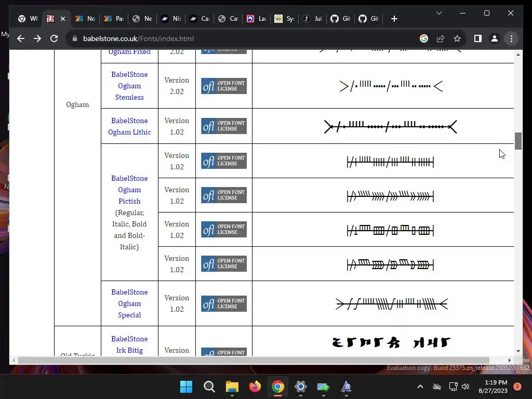The width and height of the screenshot is (532, 399).
Task: Click the network tray icon
Action: [453, 387]
